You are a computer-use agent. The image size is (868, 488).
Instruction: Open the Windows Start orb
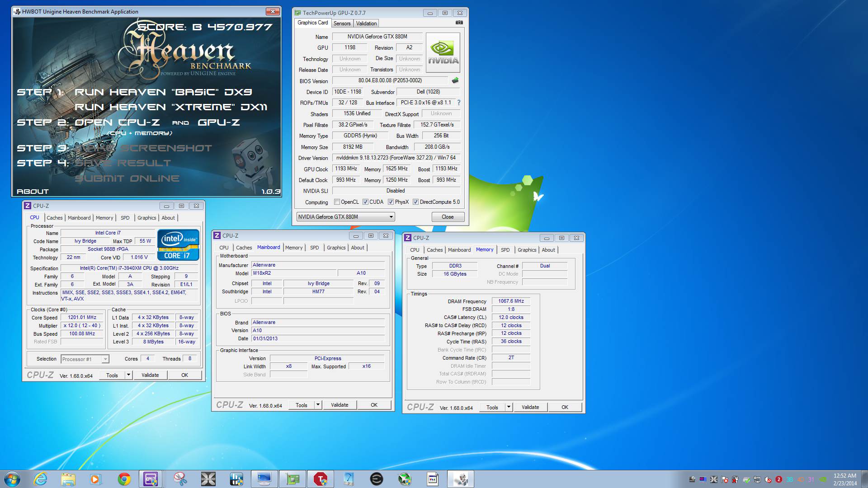pos(12,479)
